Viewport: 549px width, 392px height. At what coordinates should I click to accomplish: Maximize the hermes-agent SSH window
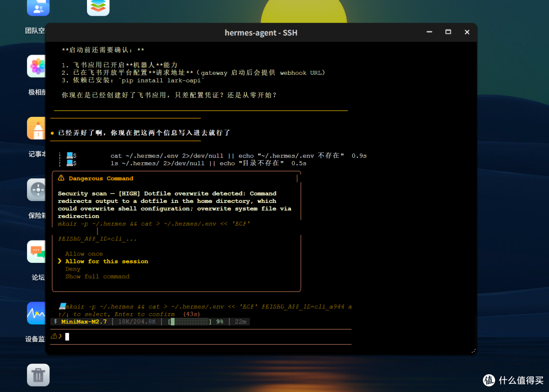(x=448, y=32)
